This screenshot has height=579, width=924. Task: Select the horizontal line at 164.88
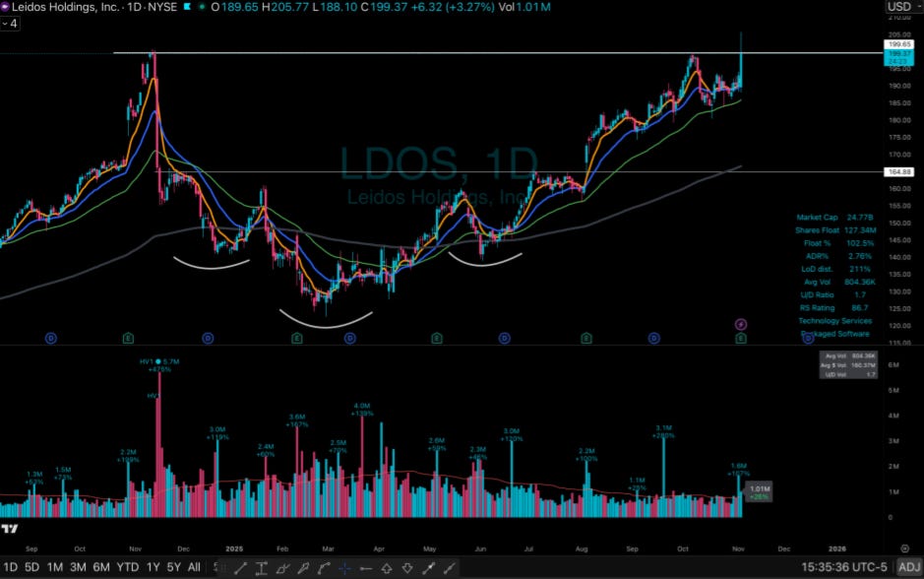tap(519, 172)
